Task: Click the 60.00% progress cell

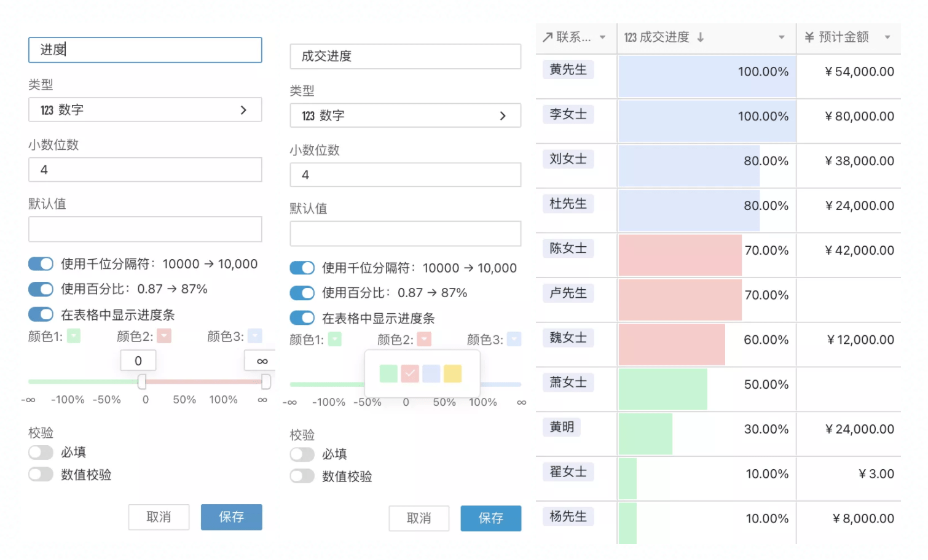Action: click(x=707, y=344)
